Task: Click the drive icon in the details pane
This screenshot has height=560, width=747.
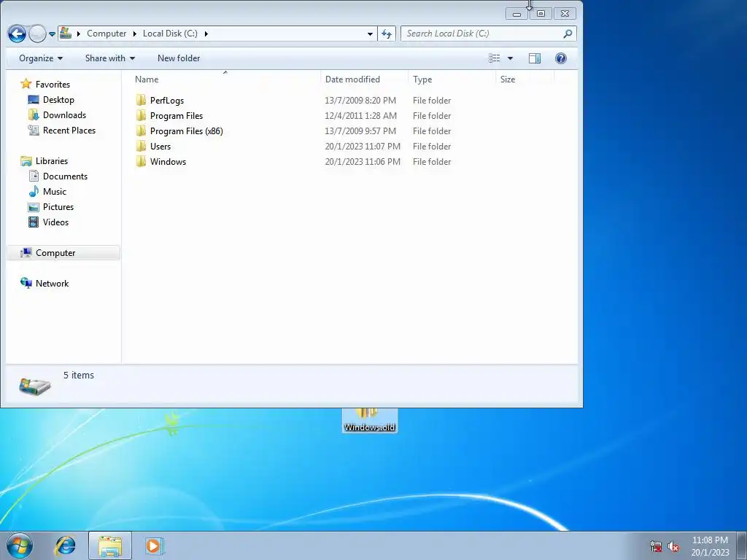Action: coord(35,386)
